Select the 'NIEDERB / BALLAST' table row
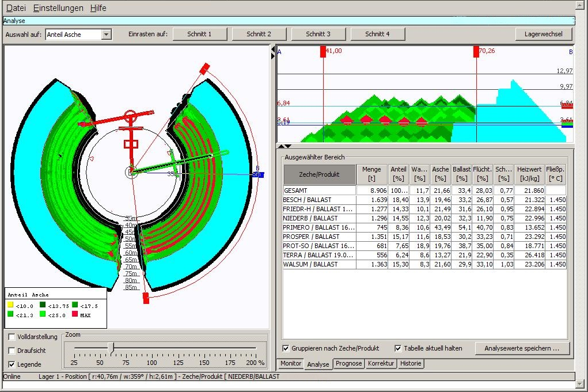 424,218
